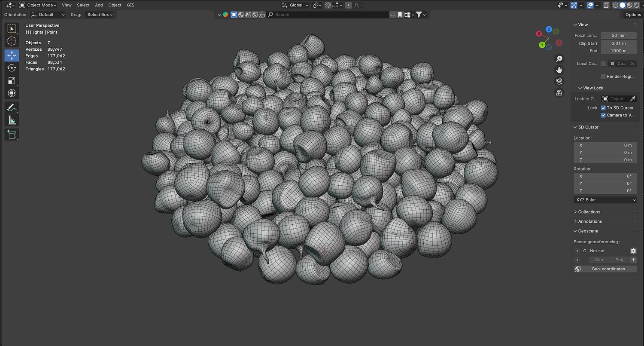The image size is (644, 346).
Task: Click the pan hand viewport icon
Action: (559, 70)
